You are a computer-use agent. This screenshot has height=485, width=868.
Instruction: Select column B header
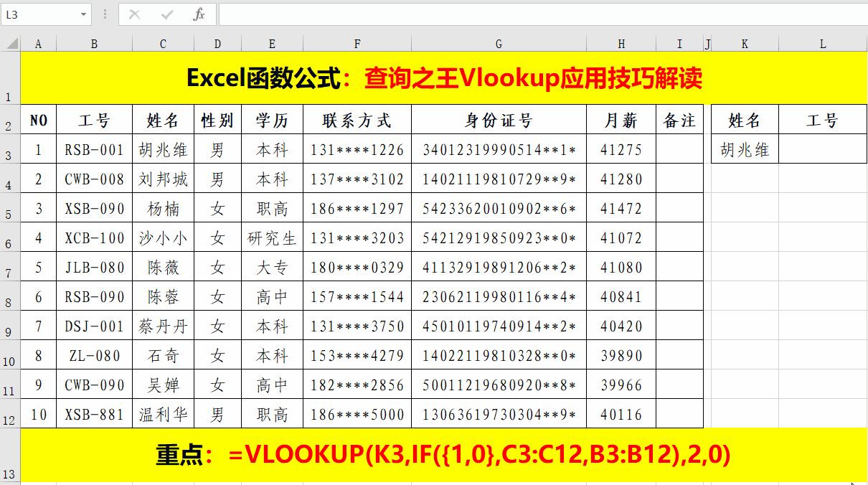point(95,44)
